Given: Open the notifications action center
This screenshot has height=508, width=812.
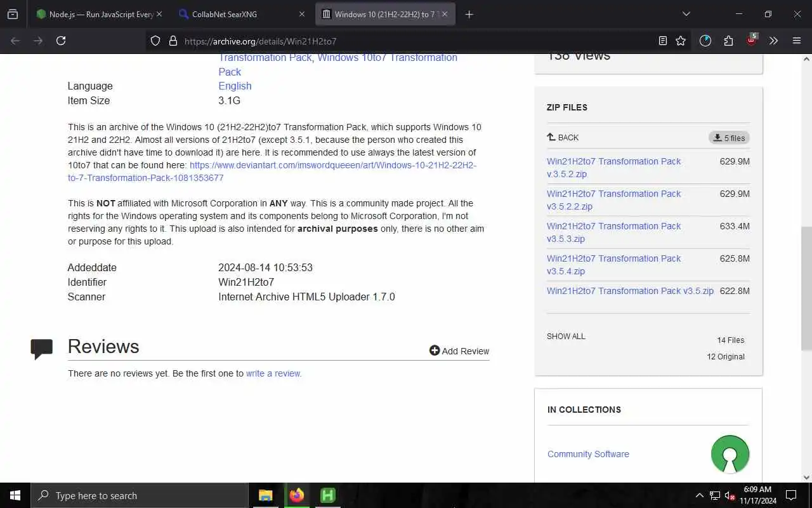Looking at the screenshot, I should pos(791,495).
